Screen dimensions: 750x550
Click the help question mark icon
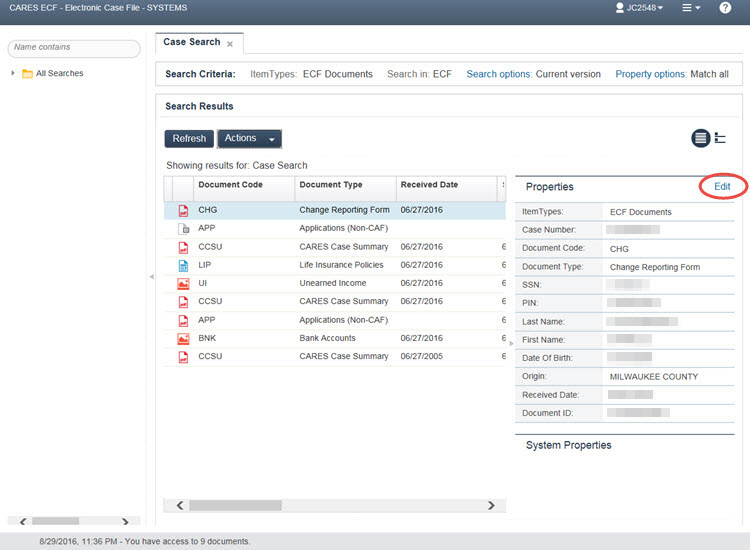(725, 8)
